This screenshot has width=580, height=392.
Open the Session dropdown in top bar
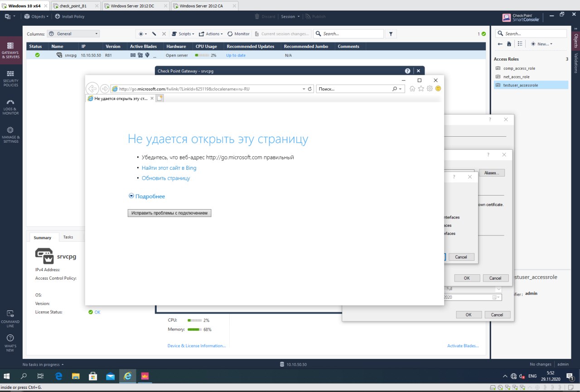[x=290, y=17]
